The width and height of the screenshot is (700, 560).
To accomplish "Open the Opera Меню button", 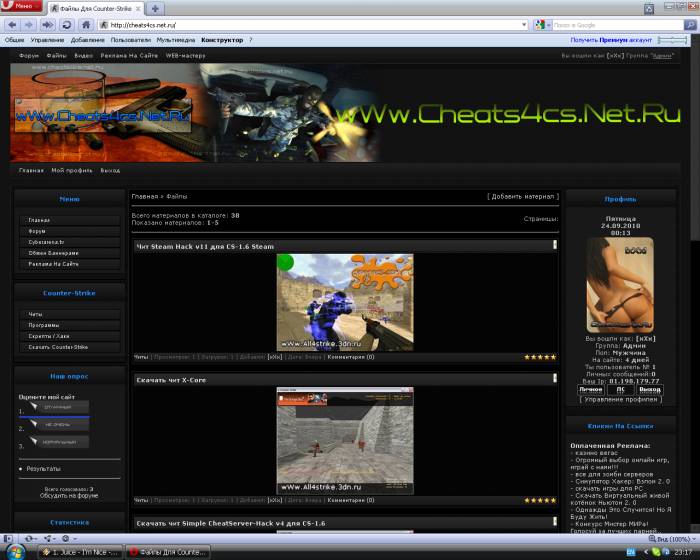I will 21,6.
